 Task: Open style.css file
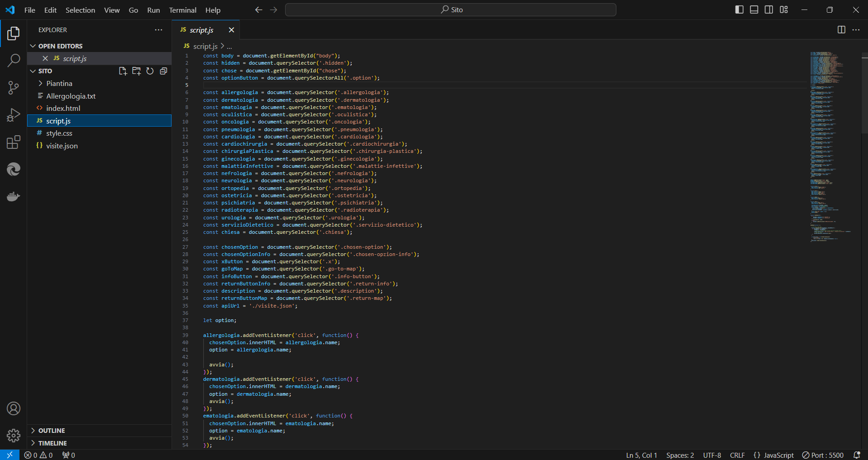pos(100,133)
